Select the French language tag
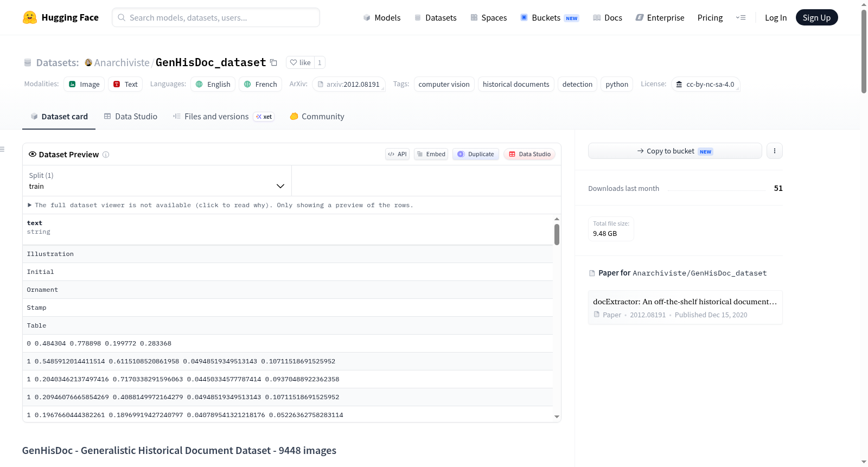Viewport: 868px width, 467px height. point(260,84)
